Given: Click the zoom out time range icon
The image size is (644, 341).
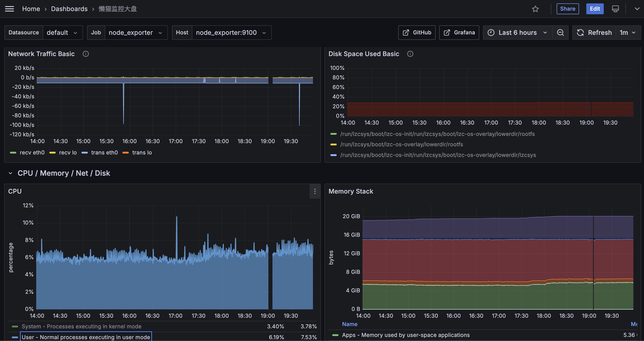Looking at the screenshot, I should tap(560, 33).
